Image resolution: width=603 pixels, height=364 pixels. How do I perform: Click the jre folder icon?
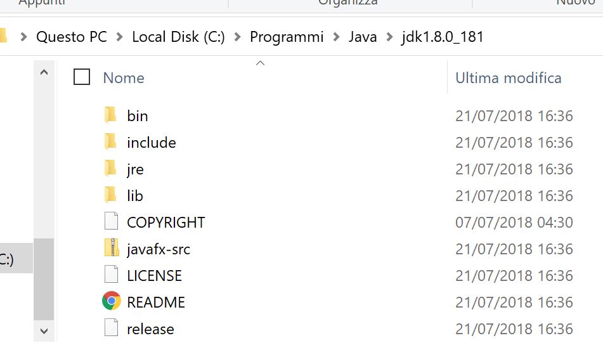tap(111, 168)
